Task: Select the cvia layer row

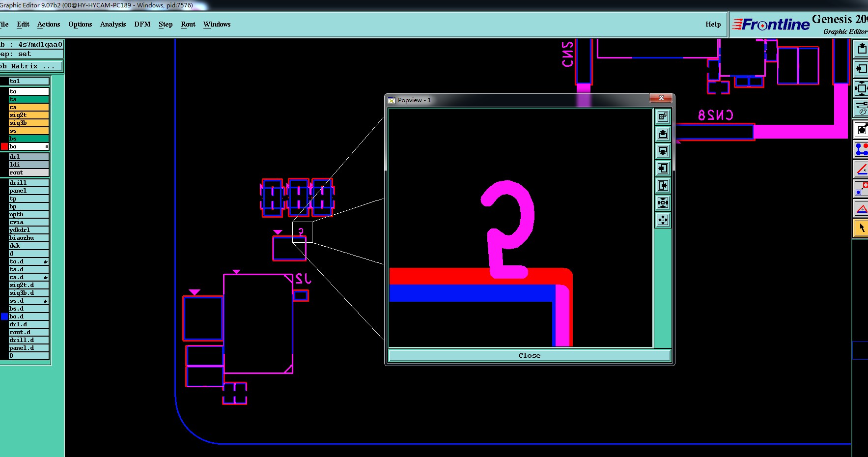Action: click(29, 222)
